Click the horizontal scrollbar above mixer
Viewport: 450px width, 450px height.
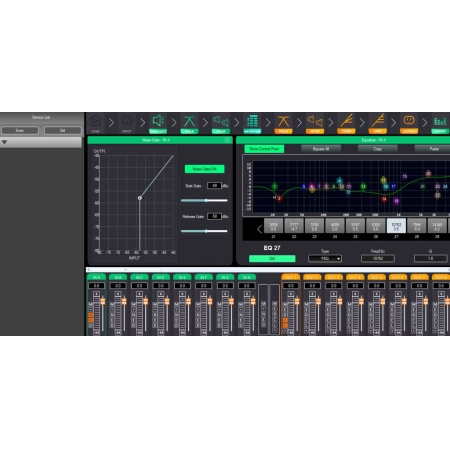click(x=268, y=269)
